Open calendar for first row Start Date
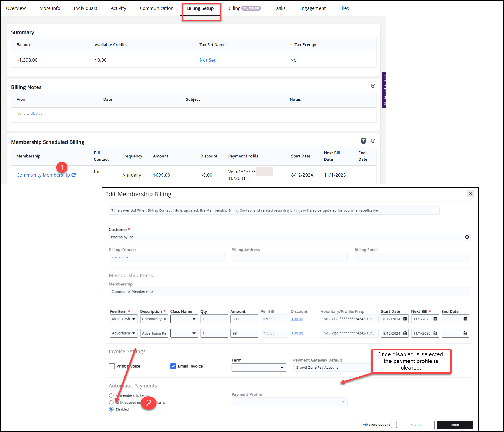 tap(405, 319)
